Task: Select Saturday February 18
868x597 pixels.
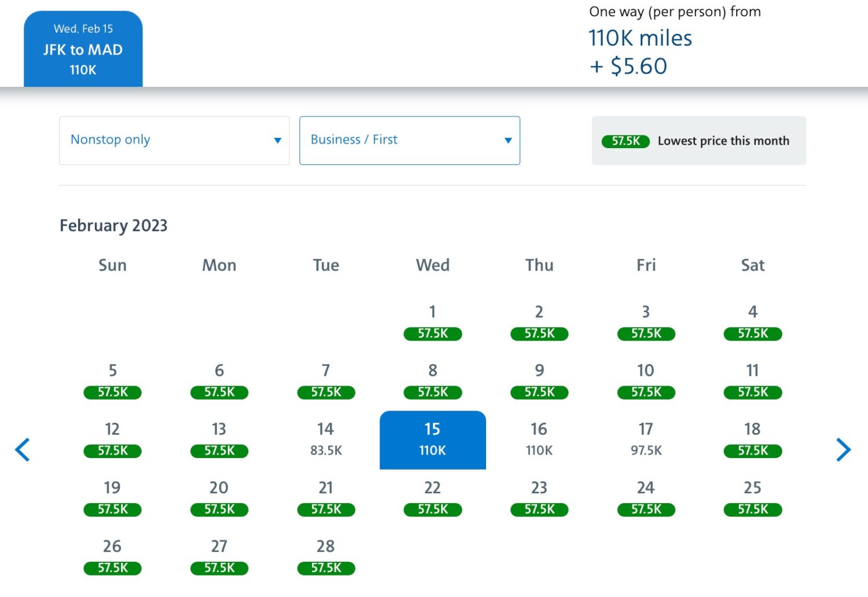Action: click(x=752, y=439)
